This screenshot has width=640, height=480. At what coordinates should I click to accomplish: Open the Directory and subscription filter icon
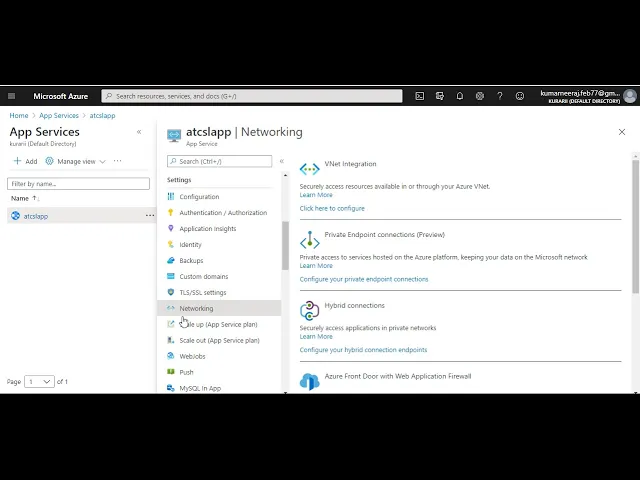click(x=440, y=96)
